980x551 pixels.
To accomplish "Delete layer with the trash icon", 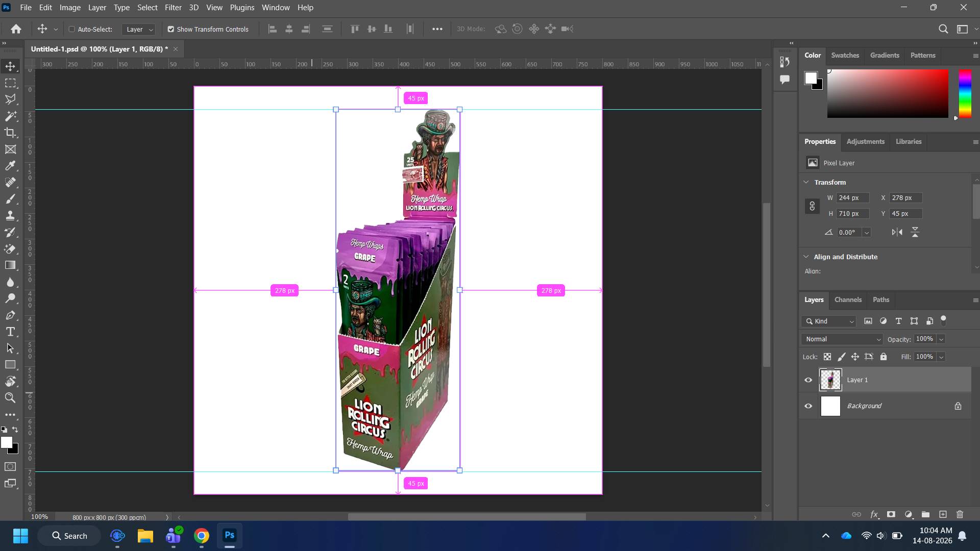I will 960,514.
